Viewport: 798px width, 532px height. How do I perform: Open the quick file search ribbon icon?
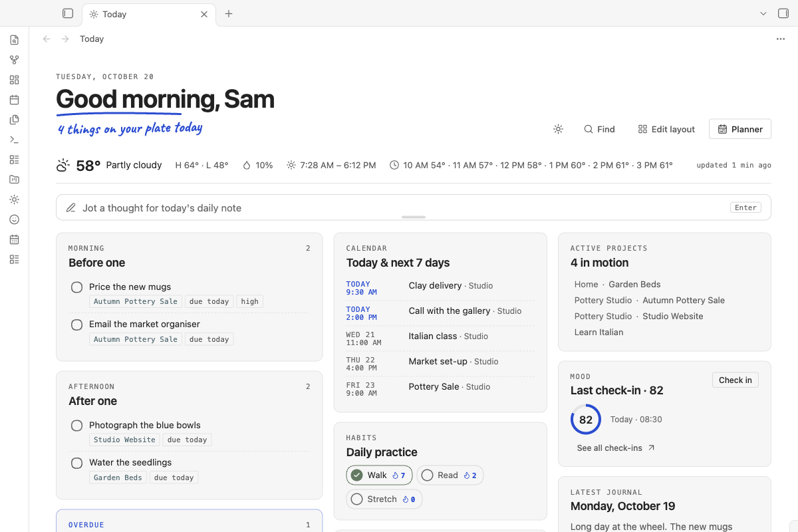click(x=15, y=40)
